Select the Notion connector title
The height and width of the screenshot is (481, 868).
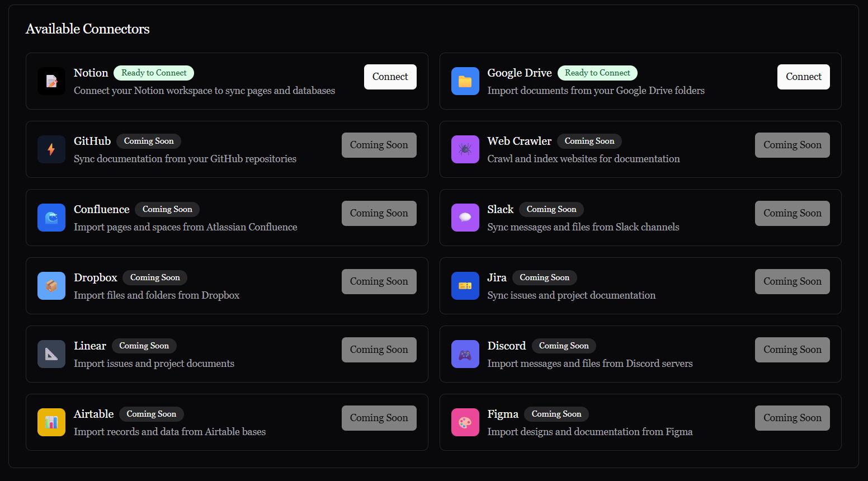click(91, 73)
